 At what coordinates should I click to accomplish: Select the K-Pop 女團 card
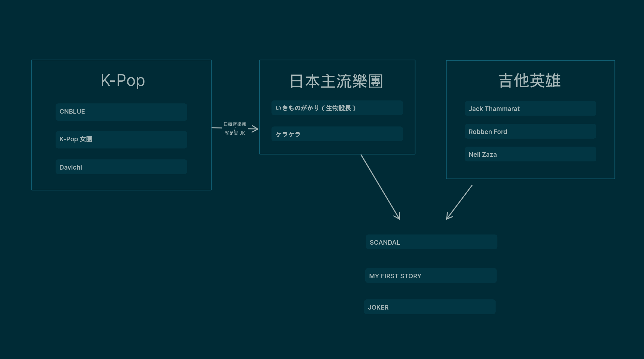point(121,140)
